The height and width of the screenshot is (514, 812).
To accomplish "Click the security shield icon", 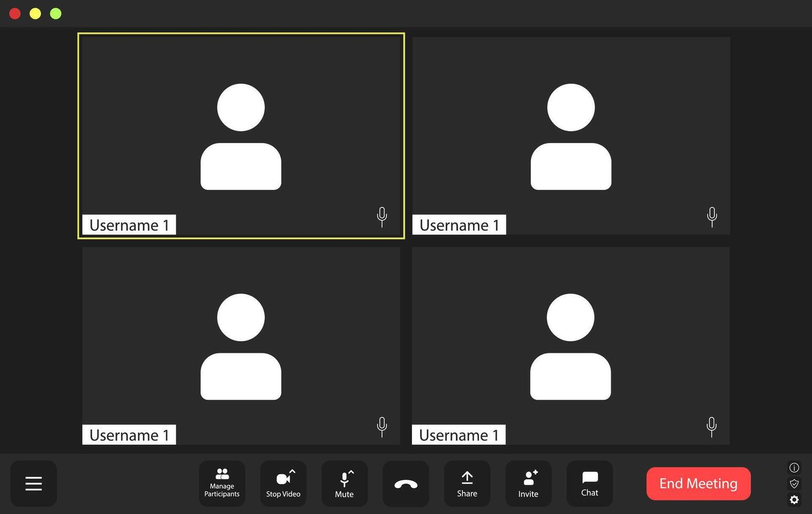I will tap(794, 484).
